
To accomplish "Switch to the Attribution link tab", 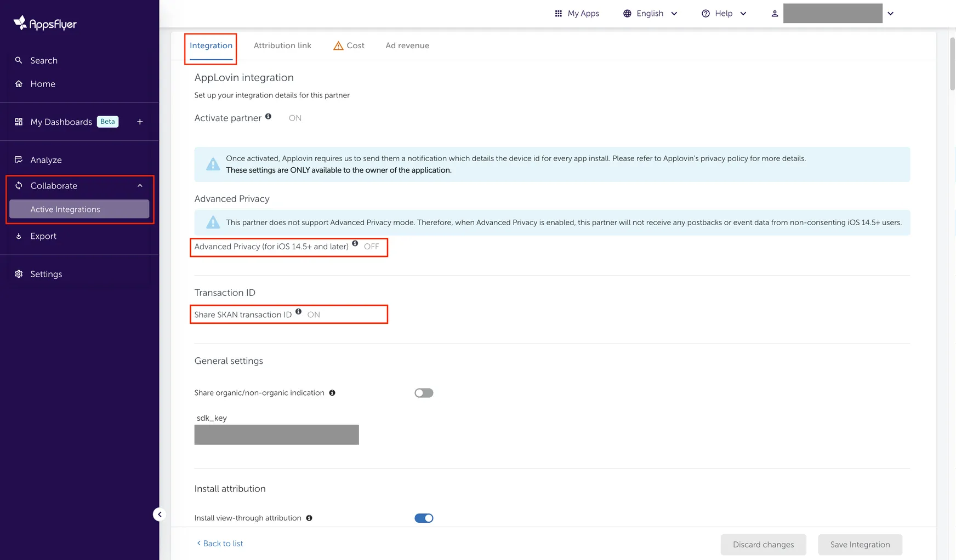I will (x=282, y=45).
